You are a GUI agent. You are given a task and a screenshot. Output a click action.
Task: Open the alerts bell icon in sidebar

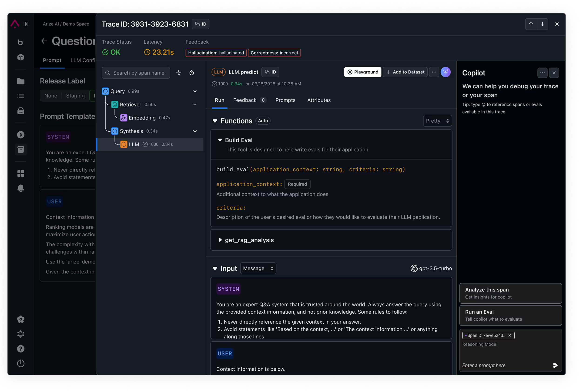pos(21,188)
